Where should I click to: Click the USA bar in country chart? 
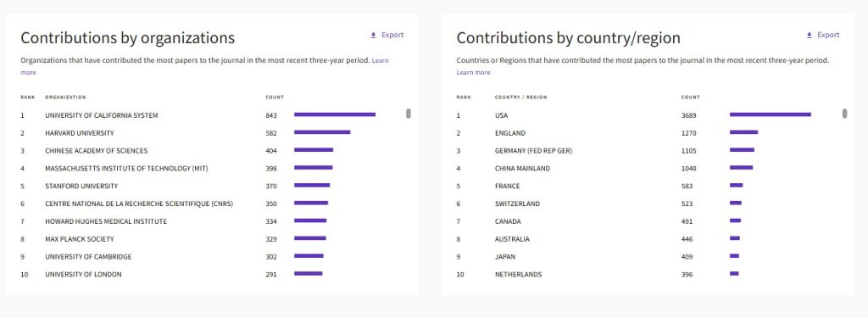(771, 114)
